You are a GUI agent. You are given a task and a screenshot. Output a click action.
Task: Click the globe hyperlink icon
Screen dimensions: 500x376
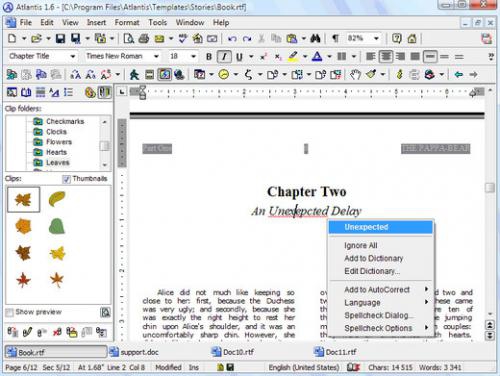(179, 74)
